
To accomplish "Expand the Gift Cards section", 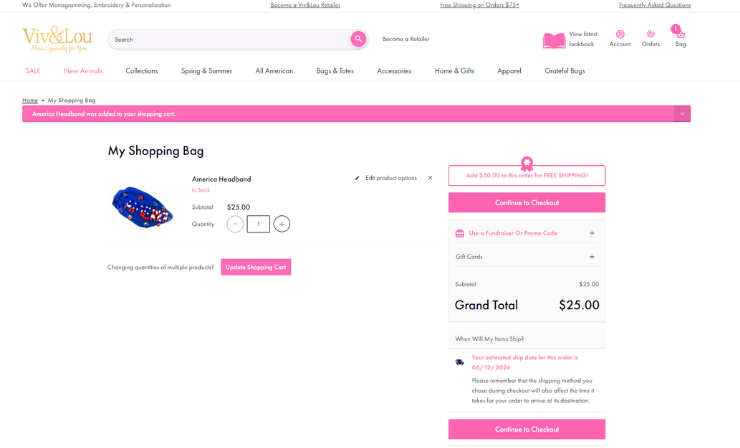I will pos(592,257).
